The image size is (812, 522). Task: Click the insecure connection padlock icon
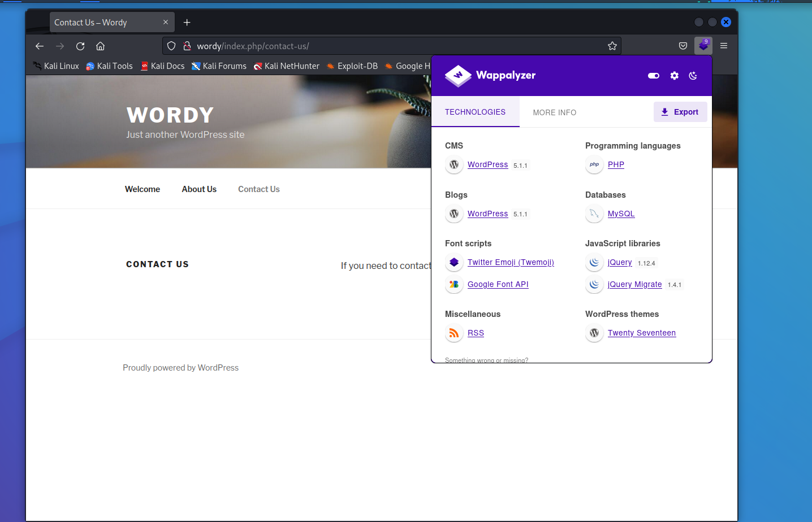(x=187, y=46)
